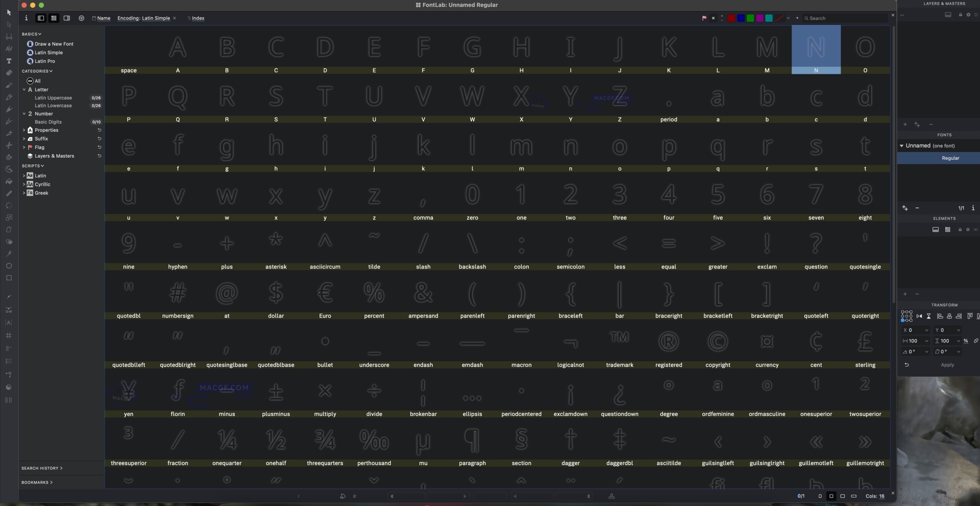
Task: Switch to the Index tab
Action: (196, 18)
